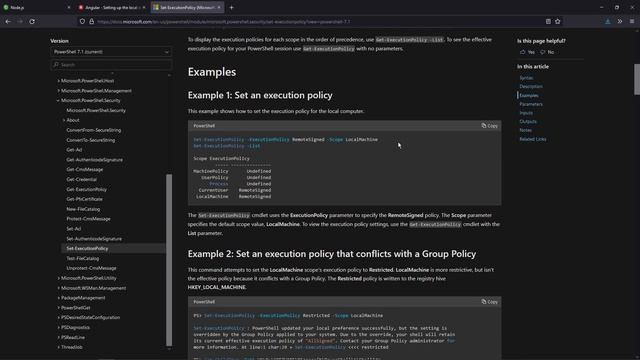Viewport: 640px width, 360px height.
Task: Open the tracking protection shield icon
Action: pyautogui.click(x=82, y=21)
